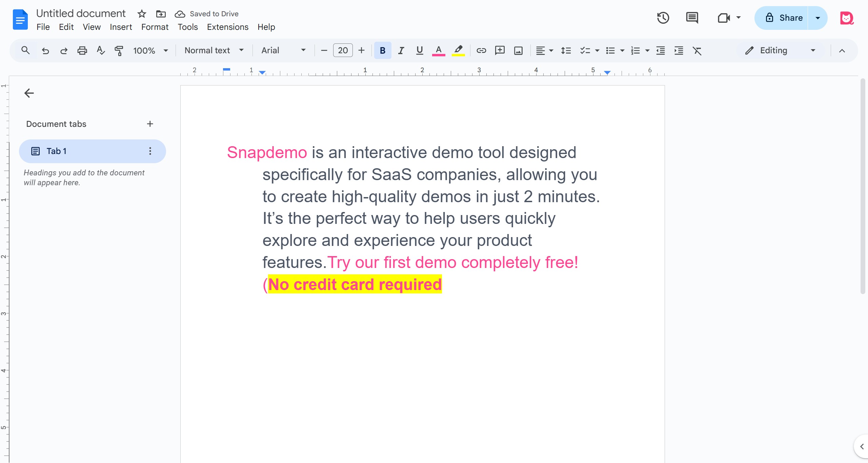Open the Normal text style dropdown
The height and width of the screenshot is (463, 868).
pos(214,51)
